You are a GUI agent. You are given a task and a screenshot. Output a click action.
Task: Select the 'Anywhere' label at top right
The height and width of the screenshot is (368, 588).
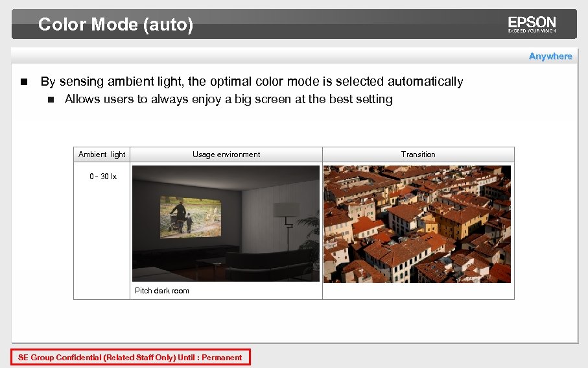point(550,56)
